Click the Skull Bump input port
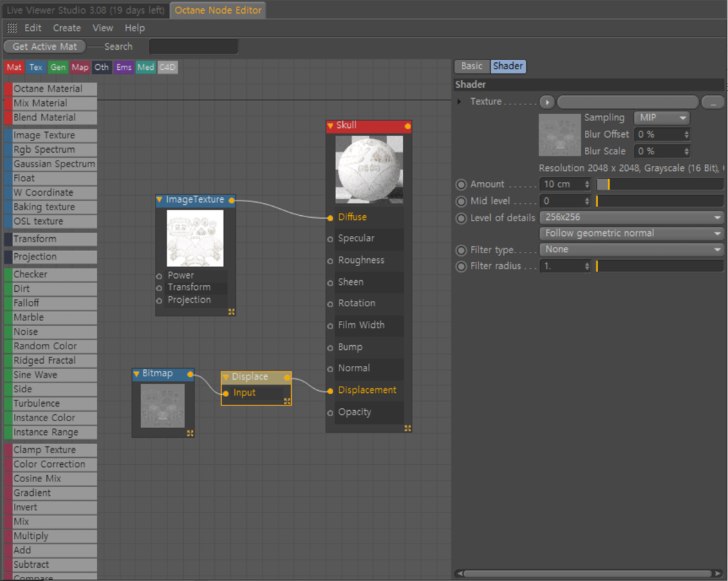Image resolution: width=728 pixels, height=581 pixels. coord(330,348)
